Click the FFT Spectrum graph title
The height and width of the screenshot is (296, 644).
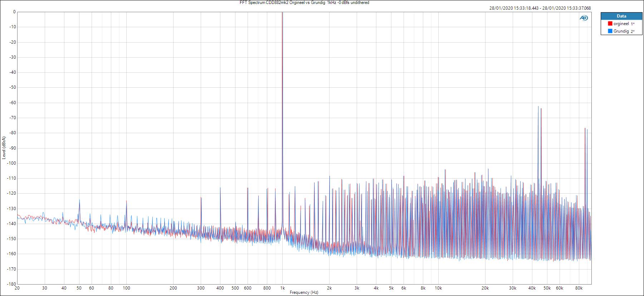[304, 3]
